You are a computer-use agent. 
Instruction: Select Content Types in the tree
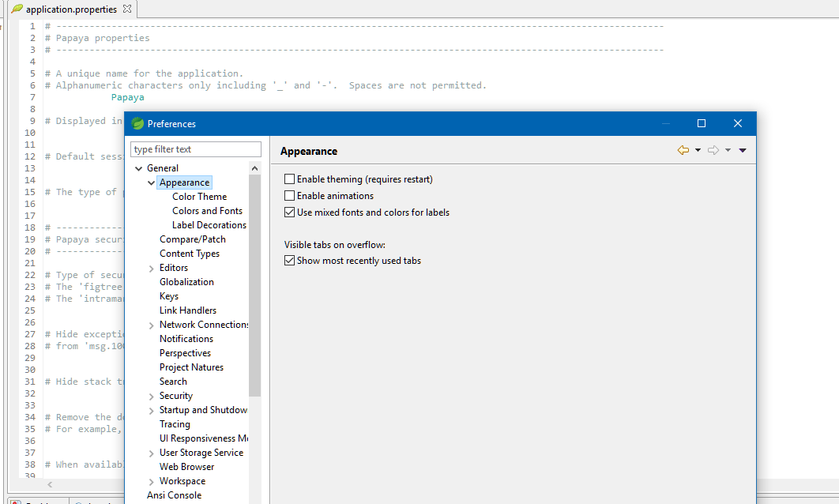click(190, 254)
